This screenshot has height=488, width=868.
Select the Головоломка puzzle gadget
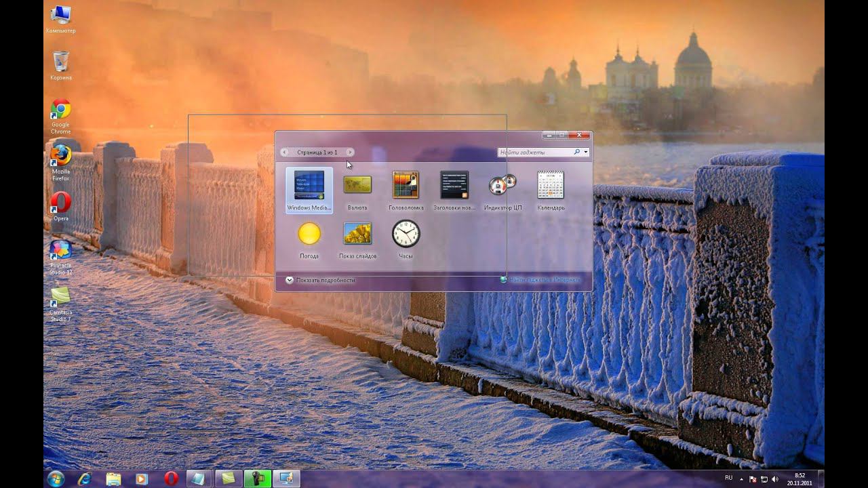(x=406, y=190)
